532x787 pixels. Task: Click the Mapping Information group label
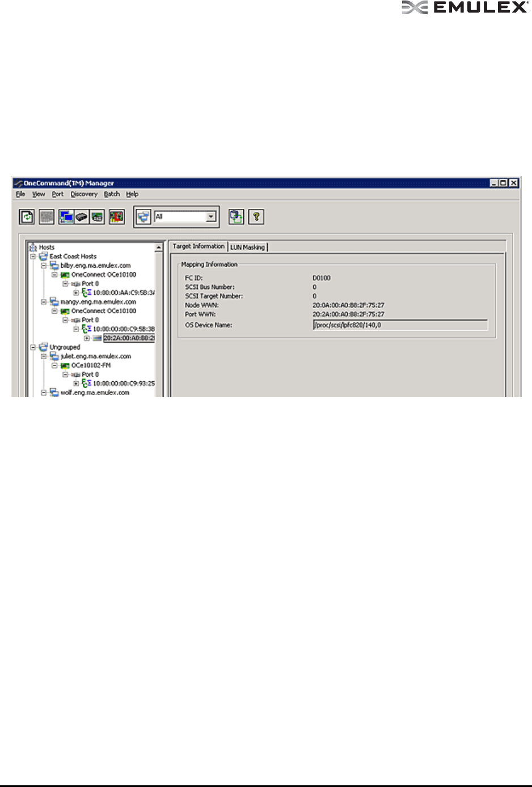pyautogui.click(x=209, y=264)
